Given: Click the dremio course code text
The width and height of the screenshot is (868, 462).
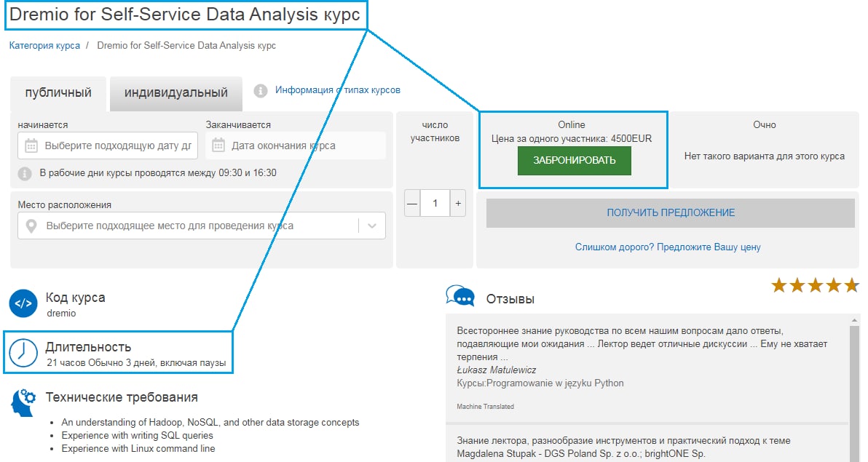Looking at the screenshot, I should pos(61,313).
